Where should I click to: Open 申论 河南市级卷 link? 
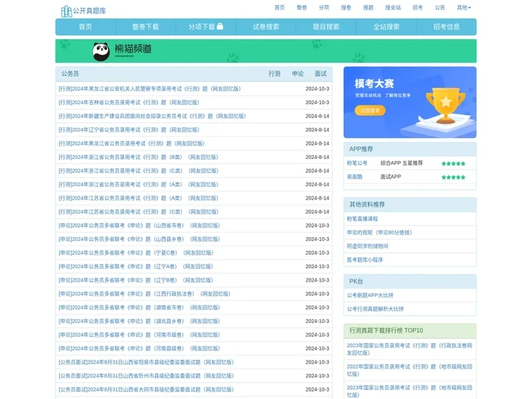(140, 335)
